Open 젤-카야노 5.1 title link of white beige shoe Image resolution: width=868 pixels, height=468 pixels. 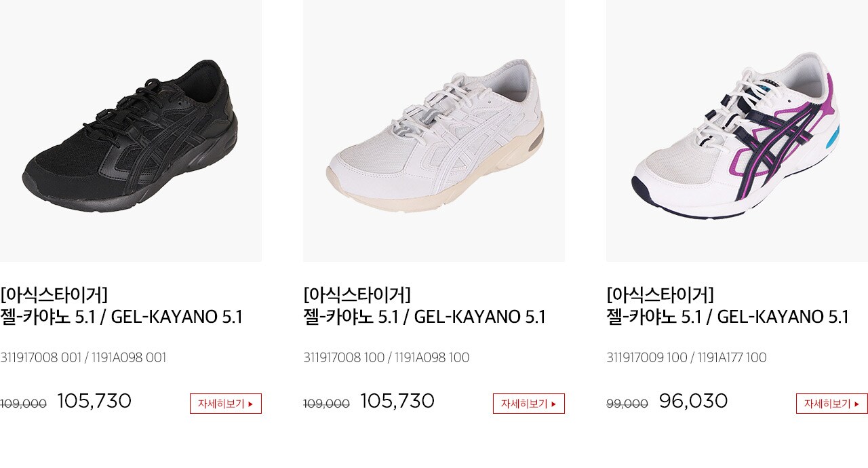(x=425, y=317)
